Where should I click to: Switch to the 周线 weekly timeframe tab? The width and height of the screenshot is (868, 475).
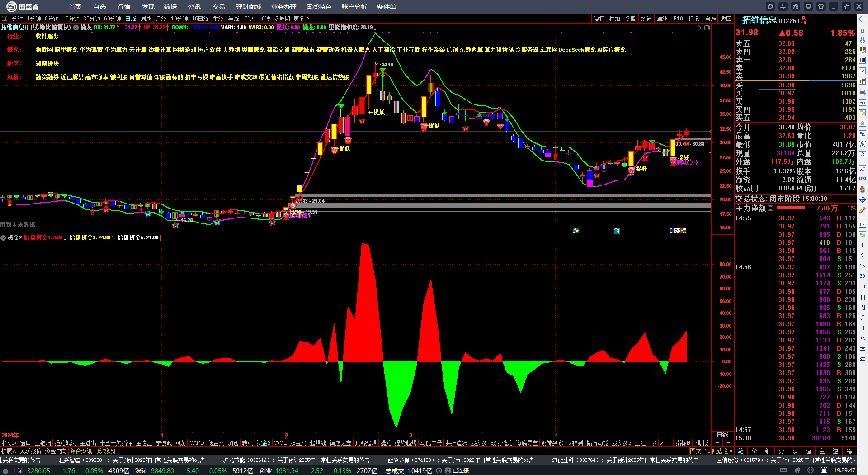(146, 19)
